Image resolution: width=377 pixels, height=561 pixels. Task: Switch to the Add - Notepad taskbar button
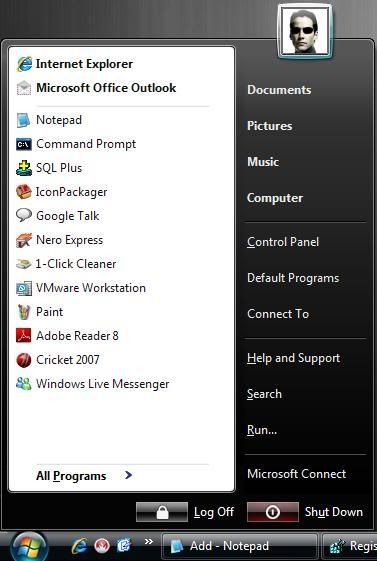240,546
